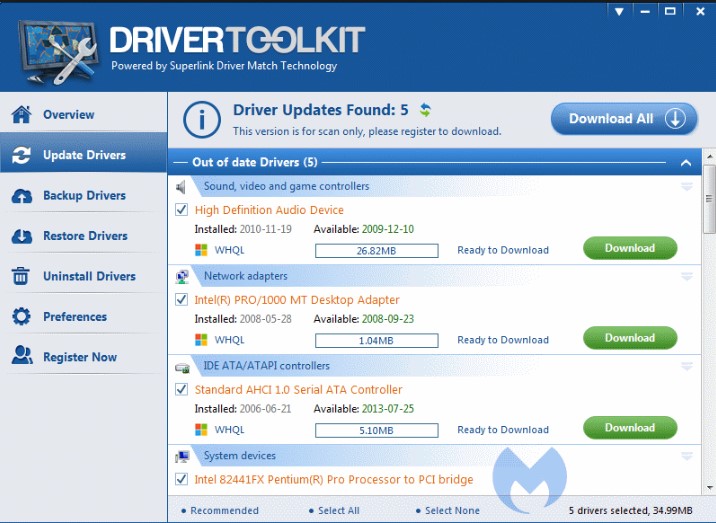Click the download arrow circle inside Download All
Image resolution: width=716 pixels, height=523 pixels.
point(675,119)
